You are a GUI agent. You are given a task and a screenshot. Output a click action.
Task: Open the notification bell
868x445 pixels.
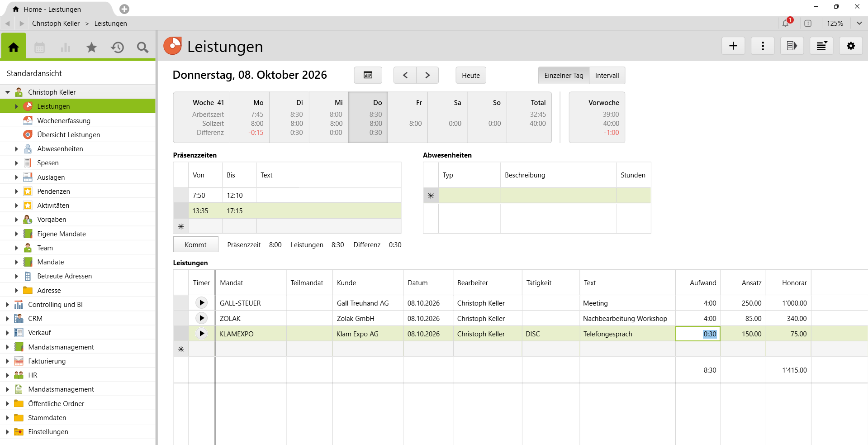[786, 23]
